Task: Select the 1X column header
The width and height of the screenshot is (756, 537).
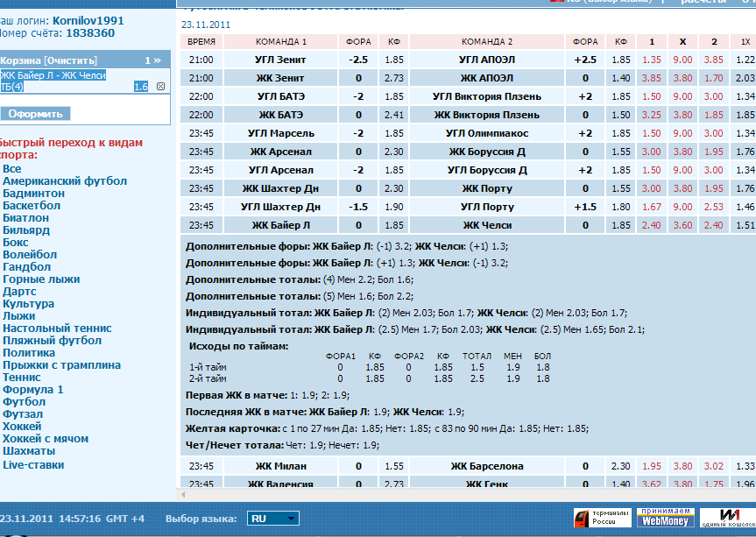Action: pyautogui.click(x=745, y=41)
